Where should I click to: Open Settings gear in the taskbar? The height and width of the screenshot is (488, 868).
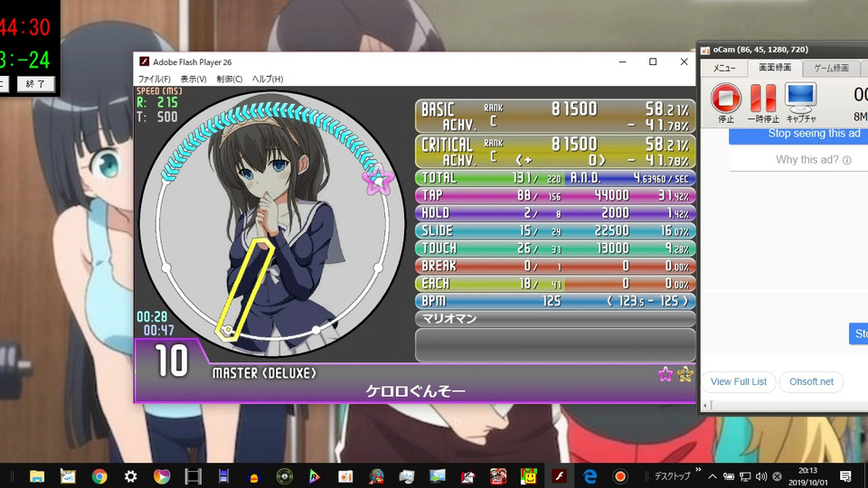coord(130,476)
